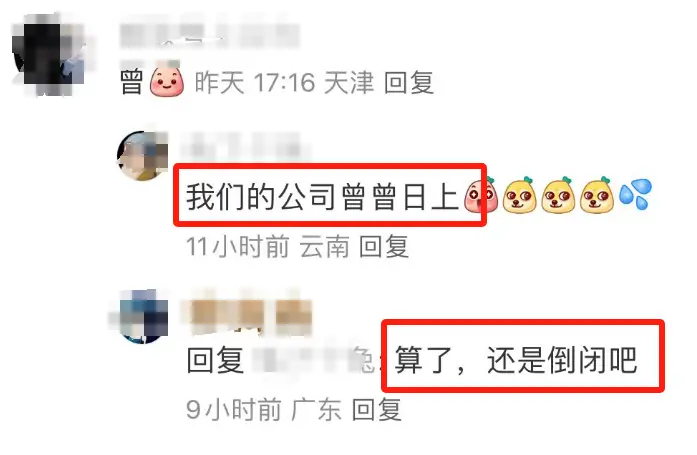697x455 pixels.
Task: Tap the last yellow wide-eyed emoji
Action: pos(596,195)
